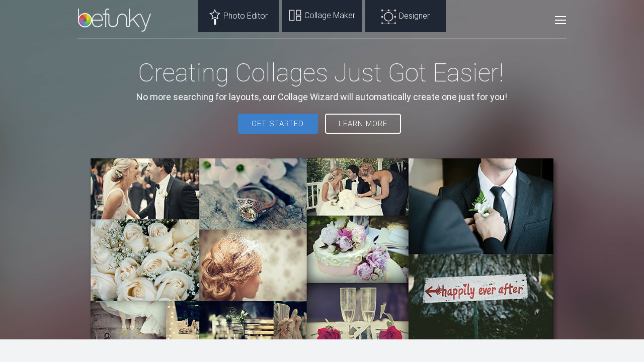This screenshot has width=644, height=362.
Task: Select the groom's boutonniere photo
Action: click(481, 206)
